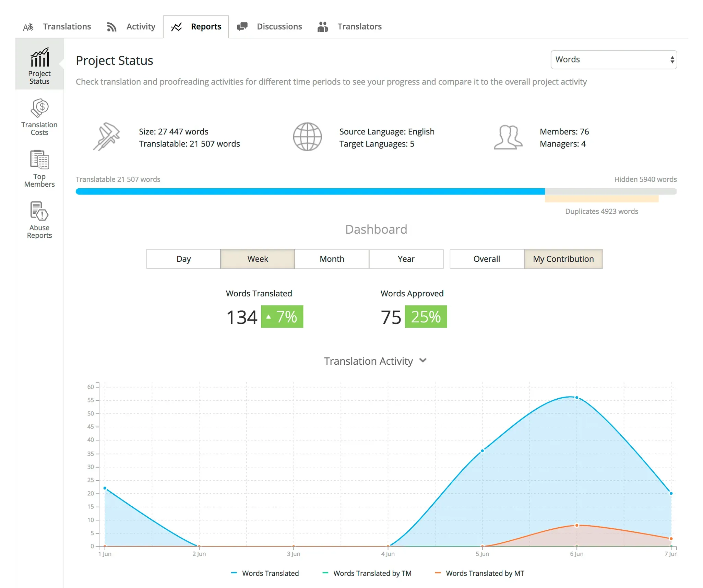
Task: Select the Year dashboard view
Action: tap(405, 259)
